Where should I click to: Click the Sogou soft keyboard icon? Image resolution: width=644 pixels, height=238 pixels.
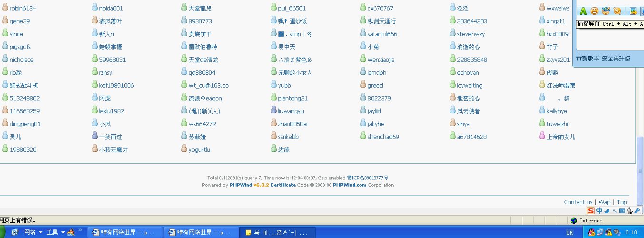(622, 211)
